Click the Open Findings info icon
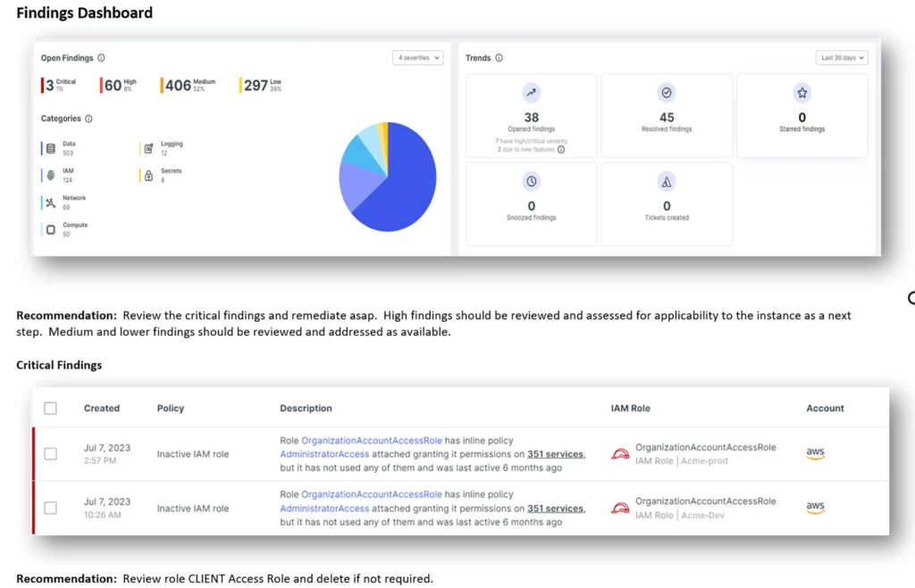The width and height of the screenshot is (915, 588). pyautogui.click(x=101, y=58)
